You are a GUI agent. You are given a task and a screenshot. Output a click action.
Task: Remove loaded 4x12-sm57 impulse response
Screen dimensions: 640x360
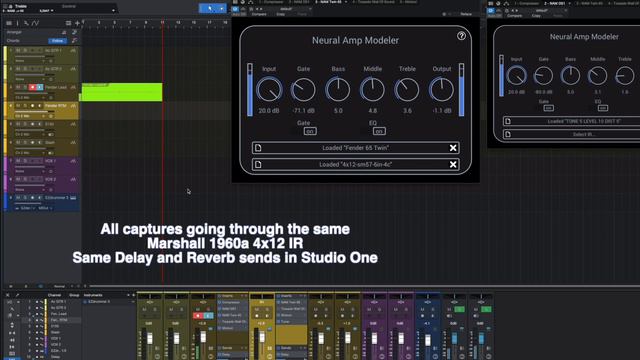point(453,164)
